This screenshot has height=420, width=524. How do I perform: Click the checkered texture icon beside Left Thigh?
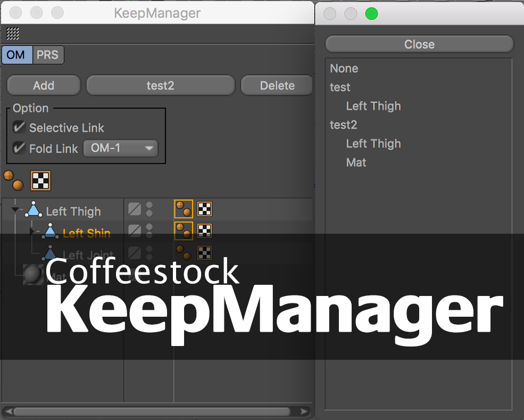tap(205, 209)
